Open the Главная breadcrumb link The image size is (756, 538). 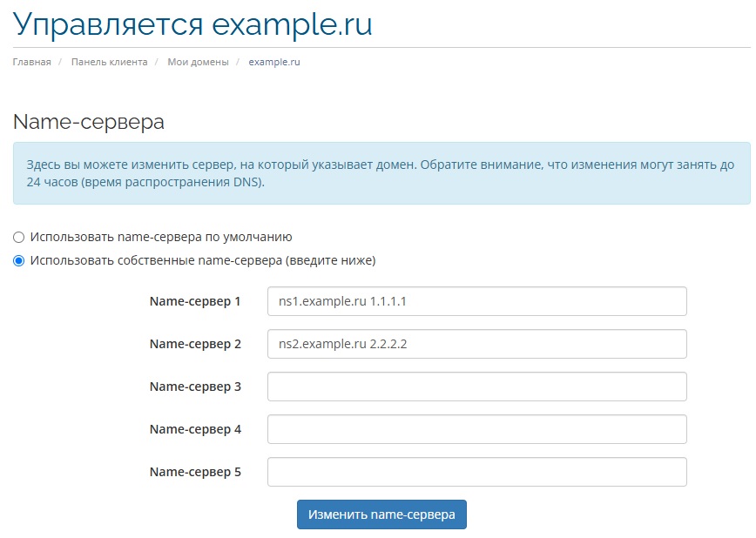click(x=32, y=62)
